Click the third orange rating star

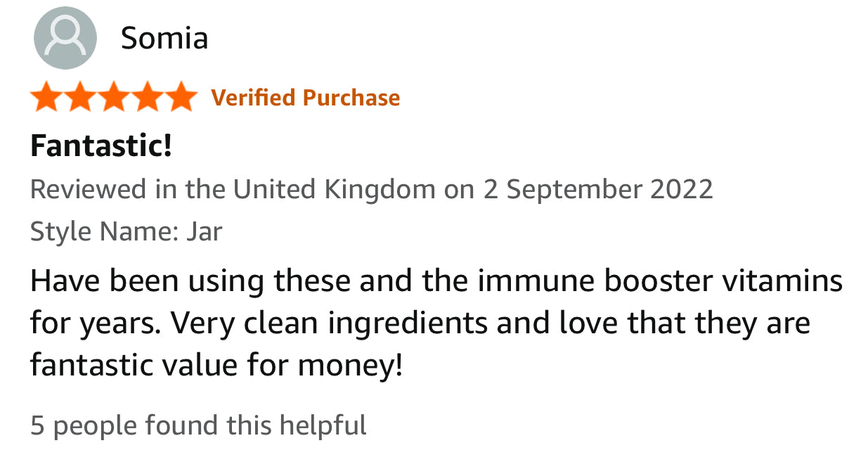point(113,97)
